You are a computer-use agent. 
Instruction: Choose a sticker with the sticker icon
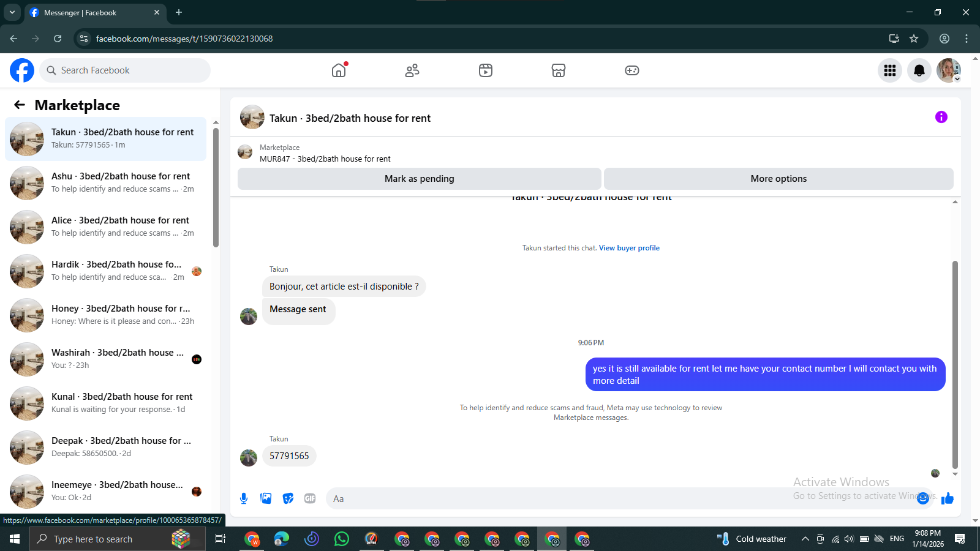coord(288,498)
